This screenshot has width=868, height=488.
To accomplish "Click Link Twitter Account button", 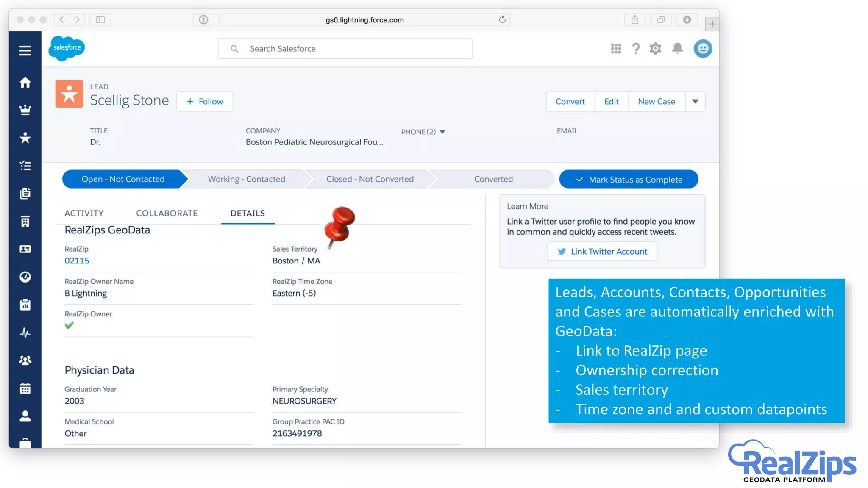I will click(x=602, y=251).
